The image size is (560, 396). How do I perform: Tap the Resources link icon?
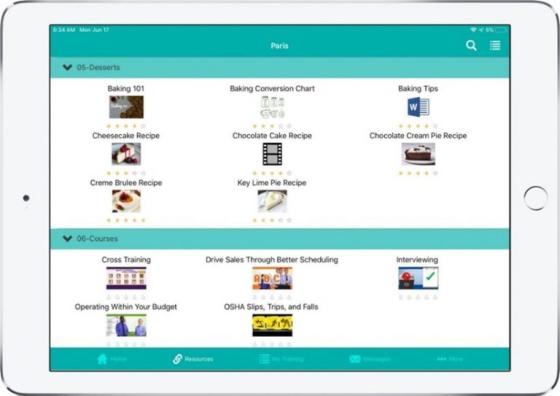coord(178,359)
